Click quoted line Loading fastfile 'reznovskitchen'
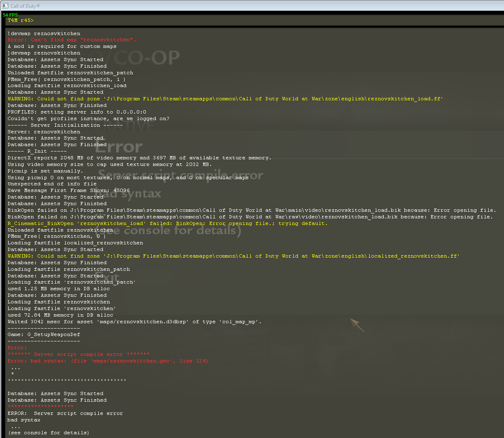Image resolution: width=504 pixels, height=438 pixels. pyautogui.click(x=62, y=309)
